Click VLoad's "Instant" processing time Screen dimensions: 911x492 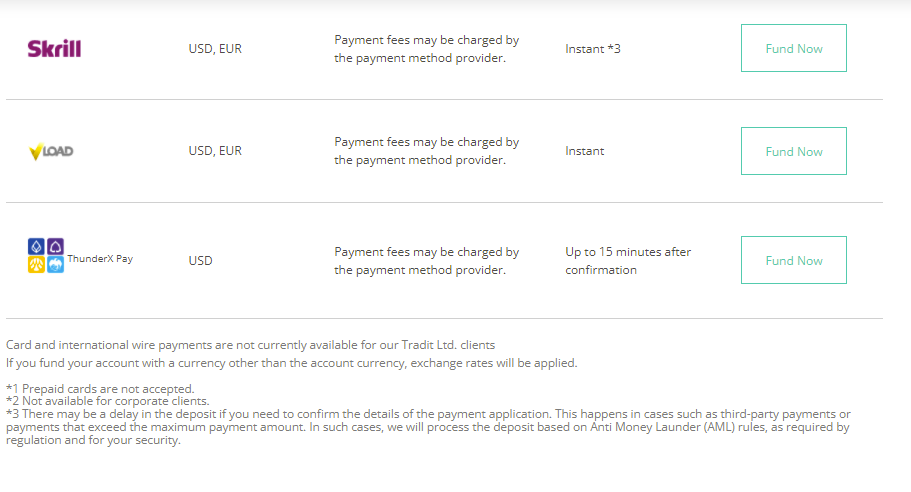tap(585, 151)
